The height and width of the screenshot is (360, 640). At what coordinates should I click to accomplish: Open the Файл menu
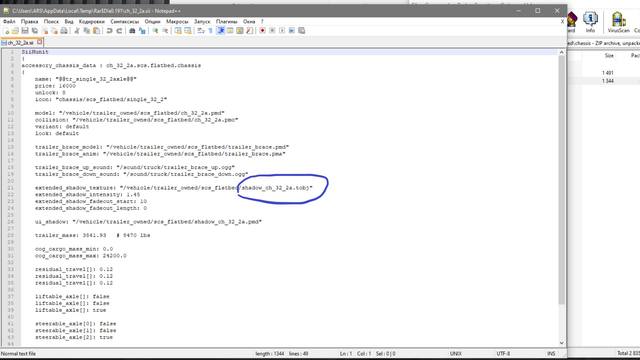pyautogui.click(x=9, y=21)
